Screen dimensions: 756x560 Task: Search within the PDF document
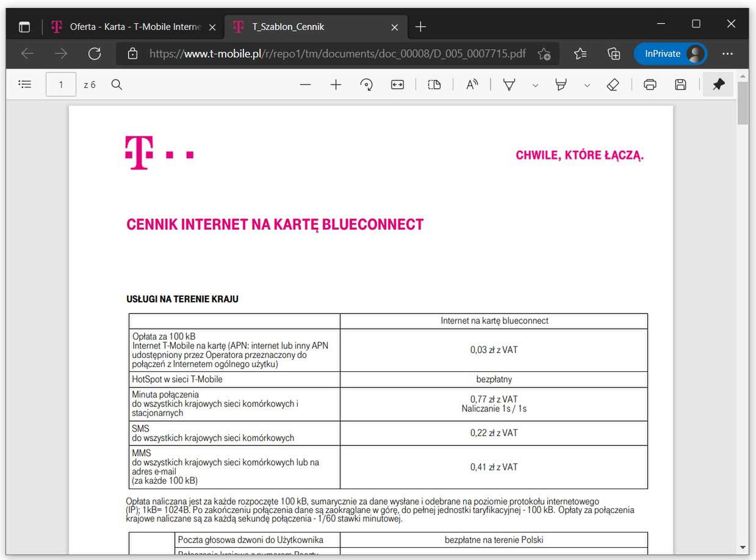(117, 84)
